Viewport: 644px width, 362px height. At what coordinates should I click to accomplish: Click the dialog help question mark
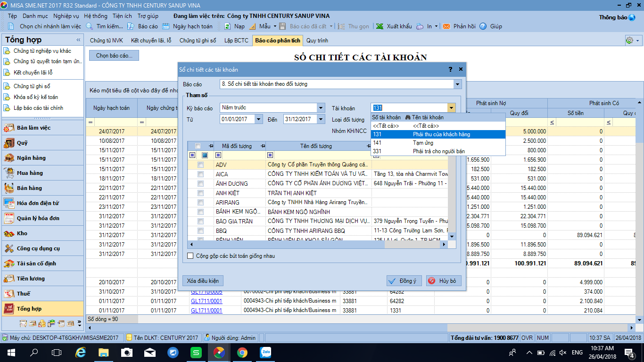point(450,69)
